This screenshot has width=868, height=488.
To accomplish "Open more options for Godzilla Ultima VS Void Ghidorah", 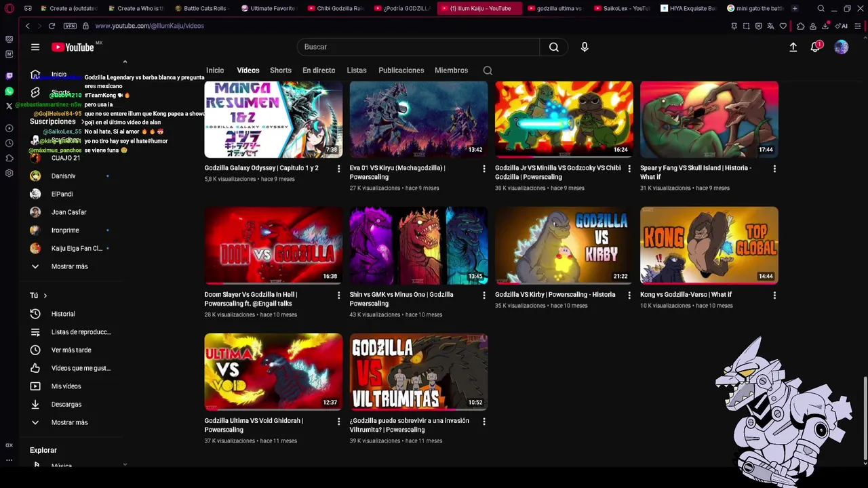I will pos(338,422).
